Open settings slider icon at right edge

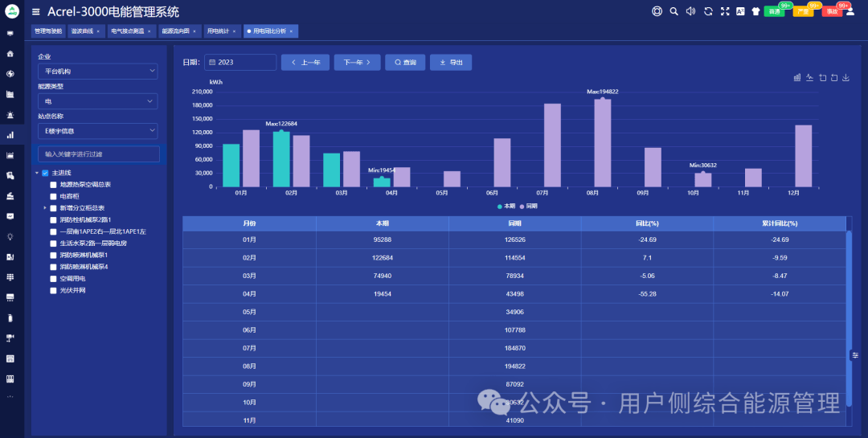click(854, 355)
